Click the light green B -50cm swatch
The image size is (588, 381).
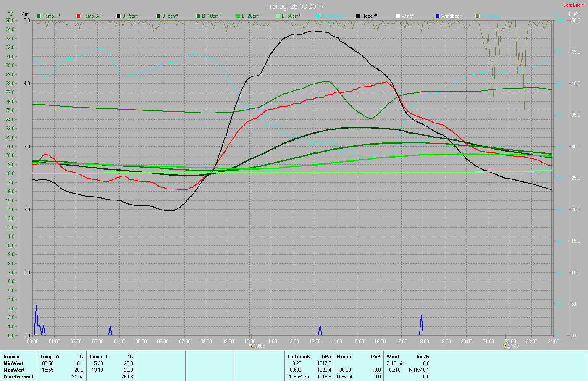[278, 16]
